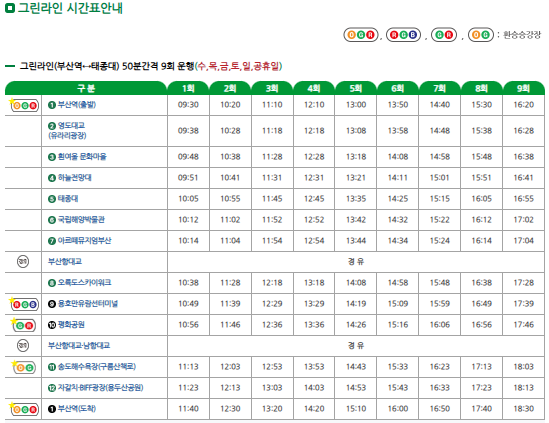Click 18:13 time in the 자갈치·BIFF광장 row
Viewport: 549px width, 423px height.
tap(524, 388)
